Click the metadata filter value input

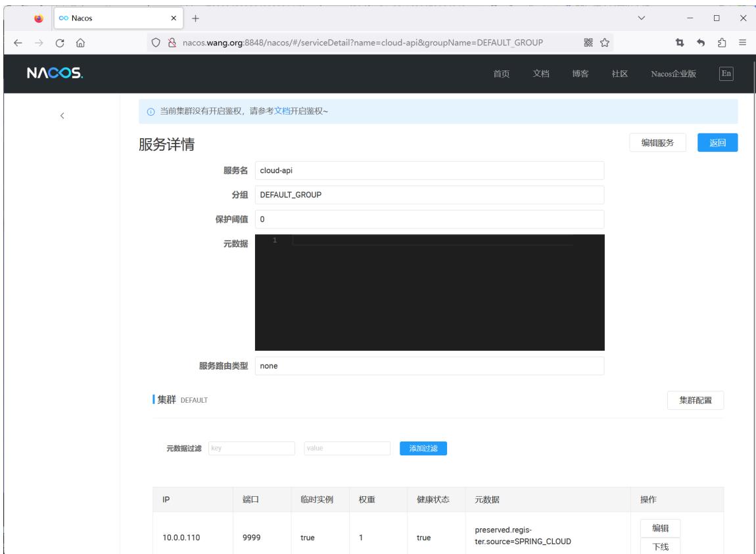pos(347,448)
